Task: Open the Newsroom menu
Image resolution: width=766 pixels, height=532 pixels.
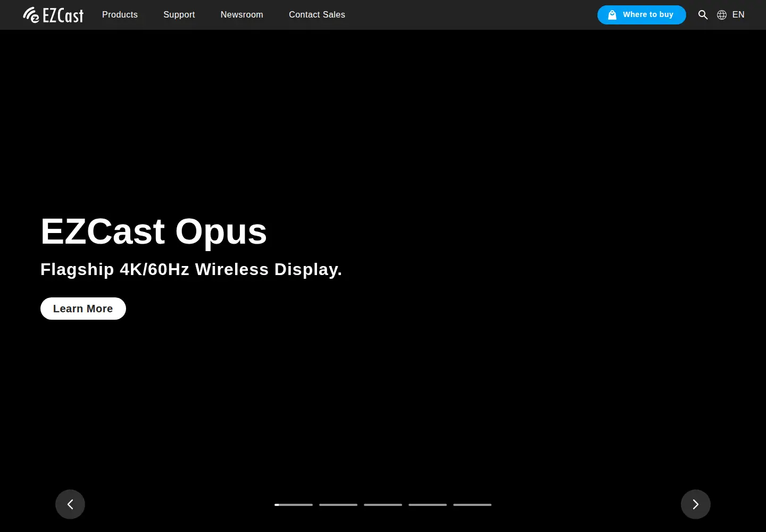Action: [242, 15]
